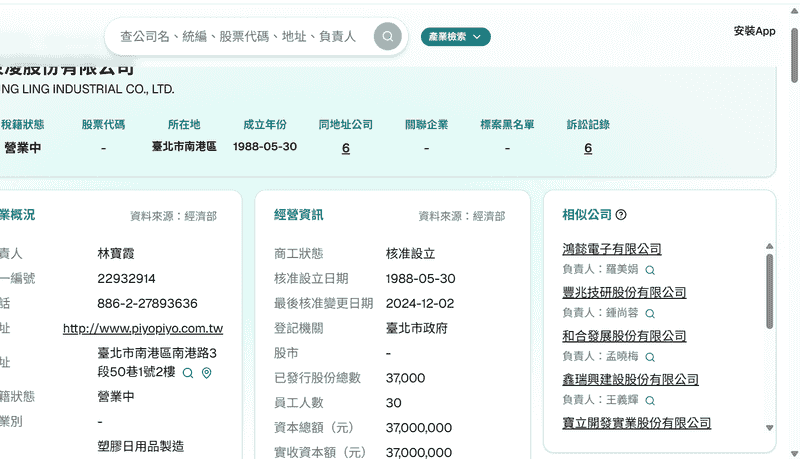Viewport: 800px width, 459px height.
Task: Open 訴訟記錄 count link
Action: click(588, 148)
